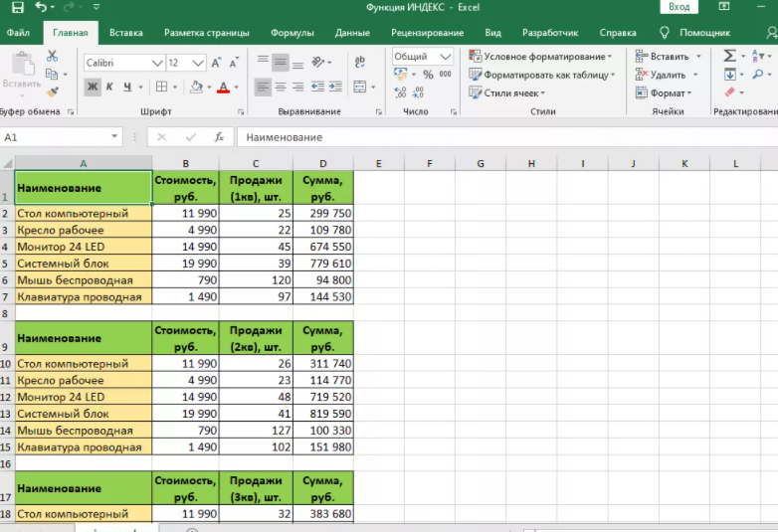Select cell with Монитор 24 LED in row 4

[x=84, y=247]
